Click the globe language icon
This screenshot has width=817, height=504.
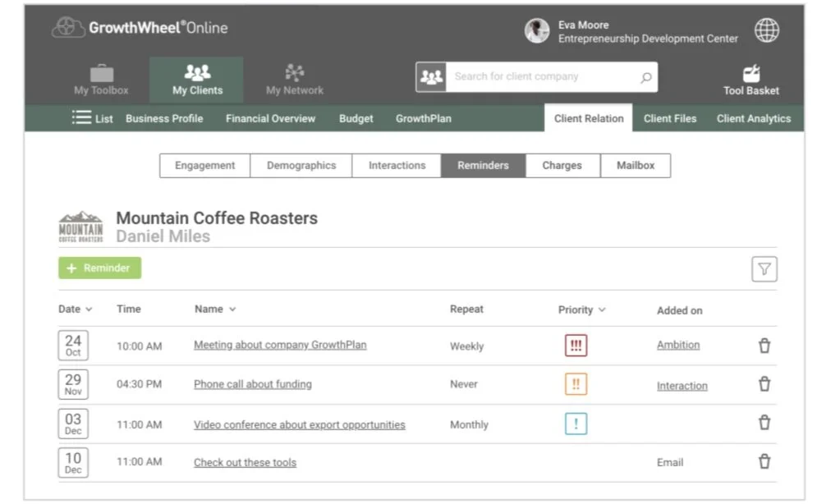tap(766, 30)
